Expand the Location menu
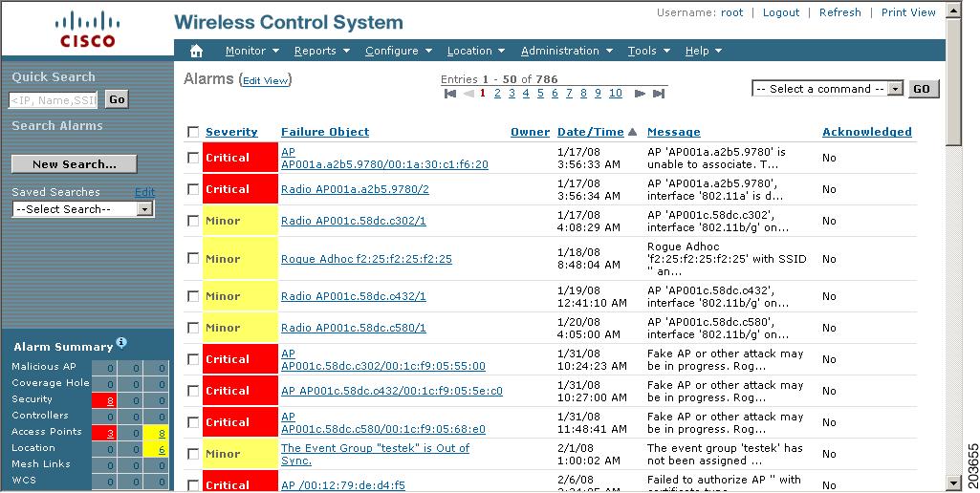Viewport: 980px width, 493px height. 476,52
